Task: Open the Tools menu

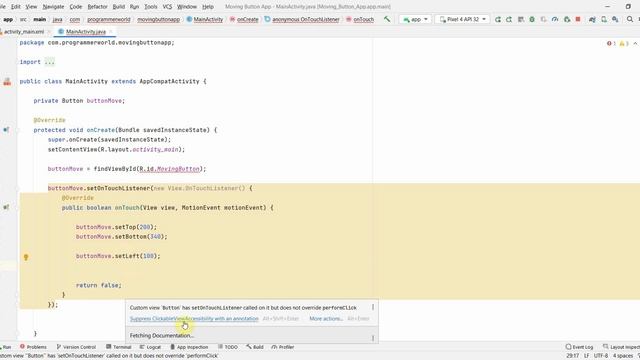Action: [151, 7]
